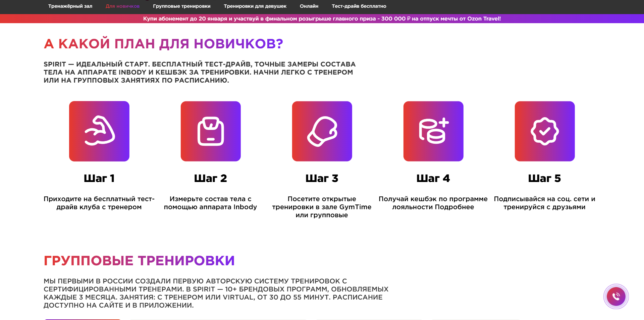Select the boxing glove icon for Шаг 3
Viewport: 644px width, 320px height.
(322, 131)
